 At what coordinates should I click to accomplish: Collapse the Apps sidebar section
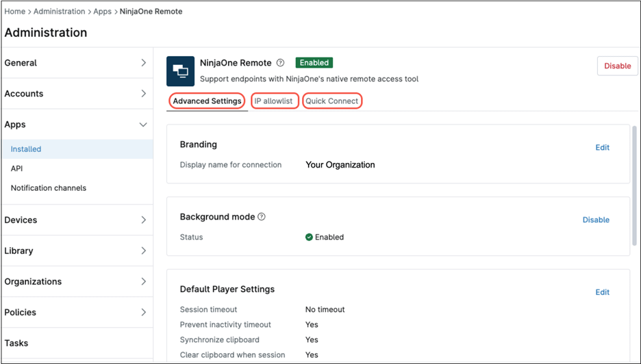click(x=143, y=125)
